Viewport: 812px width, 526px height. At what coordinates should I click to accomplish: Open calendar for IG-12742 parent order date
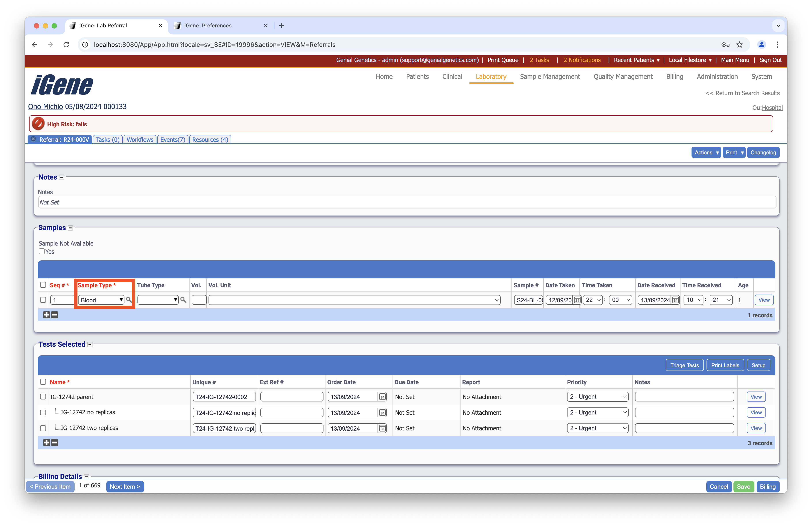[382, 397]
